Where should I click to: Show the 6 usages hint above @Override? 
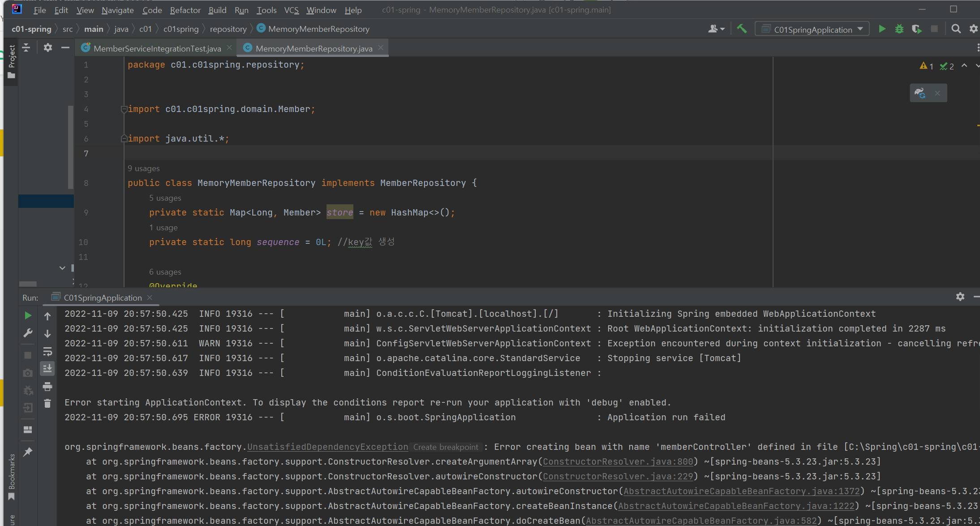point(165,272)
